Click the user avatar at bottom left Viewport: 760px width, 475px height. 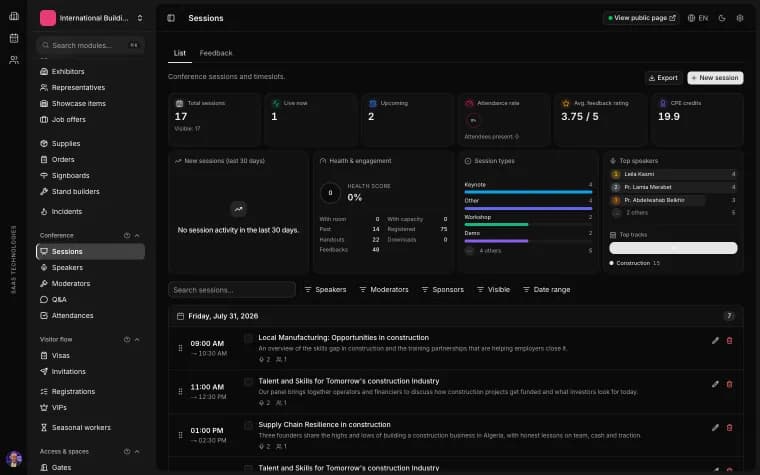pyautogui.click(x=14, y=458)
